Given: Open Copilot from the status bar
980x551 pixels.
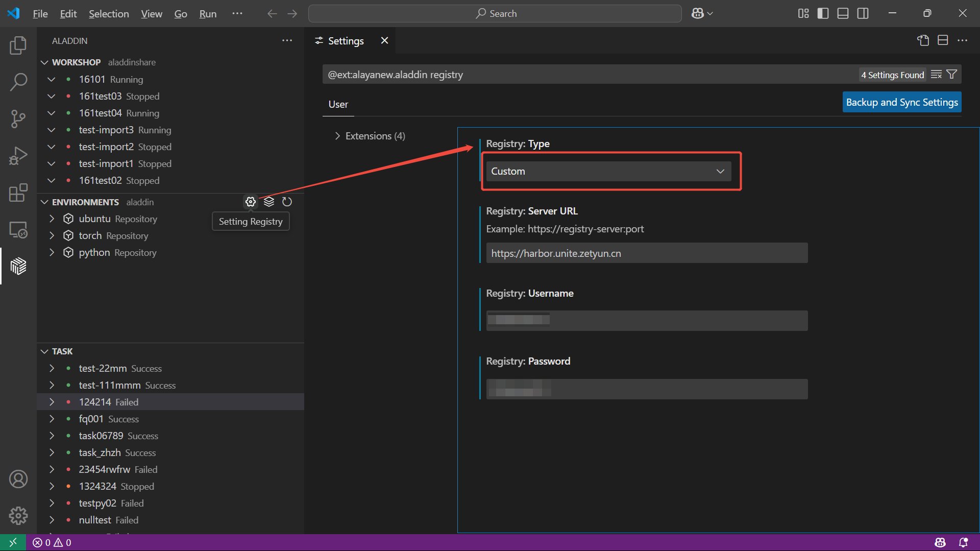Looking at the screenshot, I should click(941, 542).
